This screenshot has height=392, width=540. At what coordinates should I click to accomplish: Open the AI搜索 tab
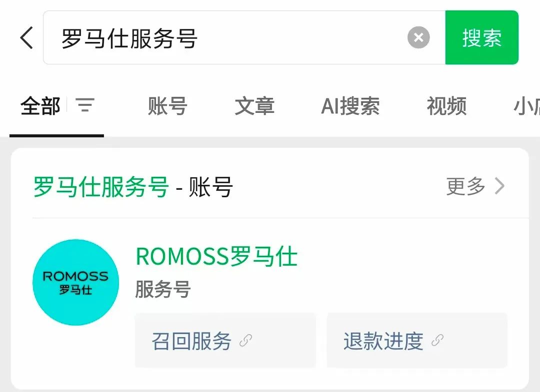[350, 106]
